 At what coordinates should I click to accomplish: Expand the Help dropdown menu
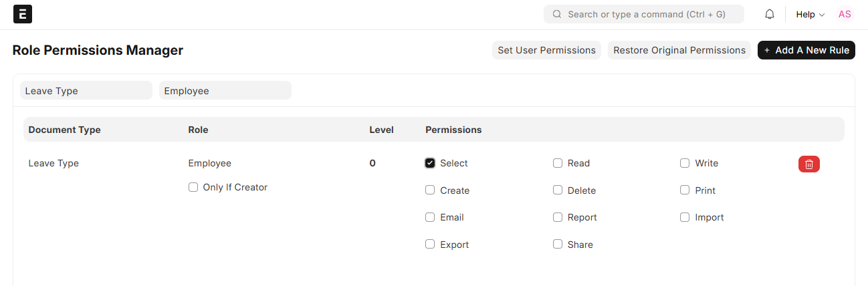coord(810,15)
